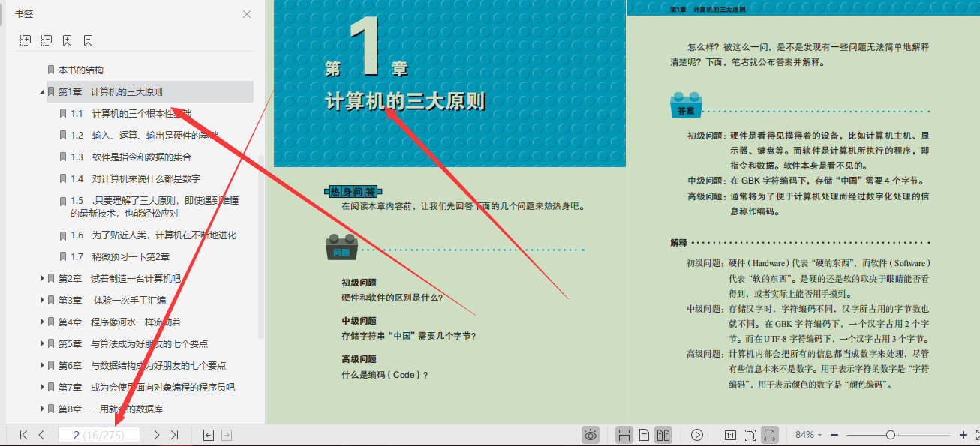Remove a bookmark with the minus-flag icon

[86, 40]
